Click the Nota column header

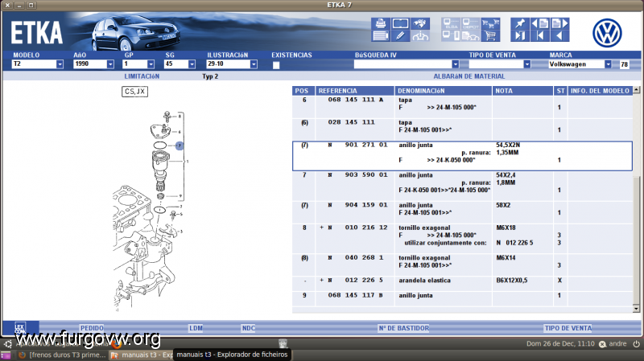click(522, 91)
